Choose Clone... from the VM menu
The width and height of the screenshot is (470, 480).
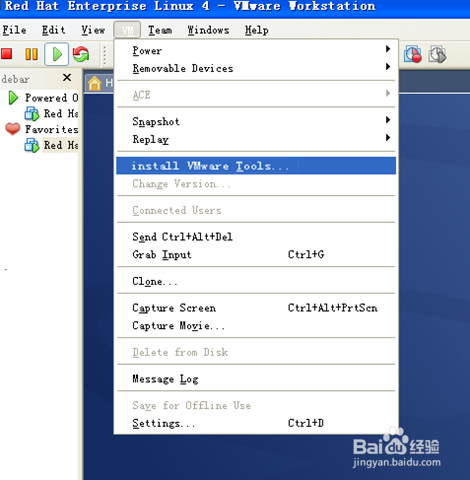[256, 281]
